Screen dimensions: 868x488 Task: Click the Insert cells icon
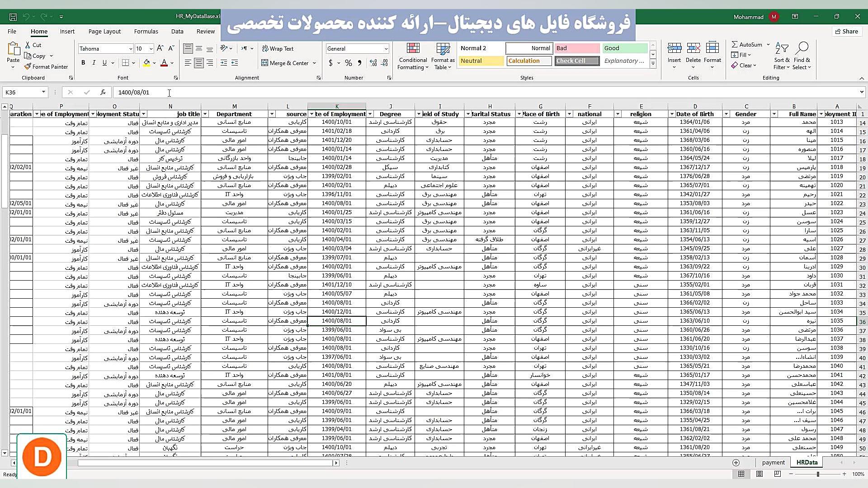pyautogui.click(x=674, y=48)
